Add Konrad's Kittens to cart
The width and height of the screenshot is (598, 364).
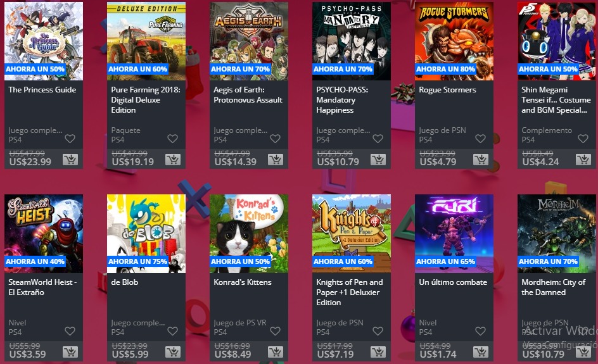[276, 352]
